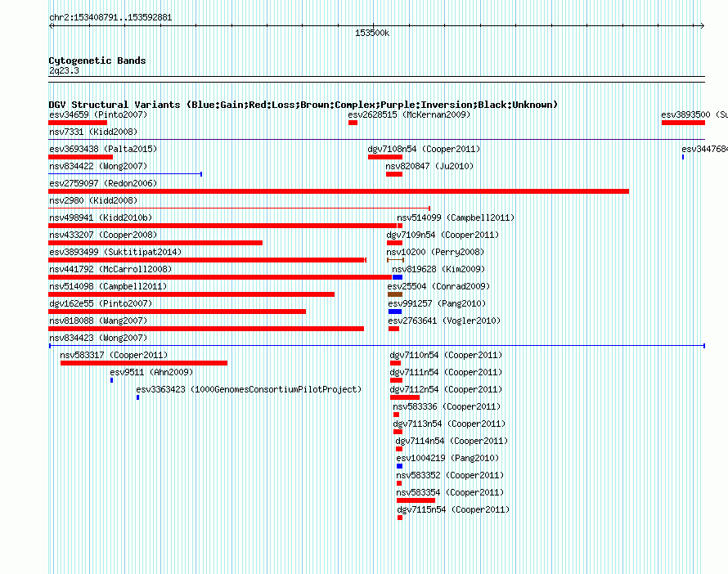
Task: Click esv3893499 (Suktitipat2014) label
Action: point(115,252)
